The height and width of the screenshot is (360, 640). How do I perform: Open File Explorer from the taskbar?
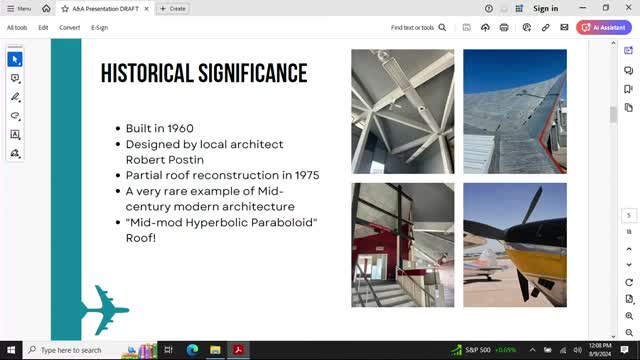pos(215,350)
